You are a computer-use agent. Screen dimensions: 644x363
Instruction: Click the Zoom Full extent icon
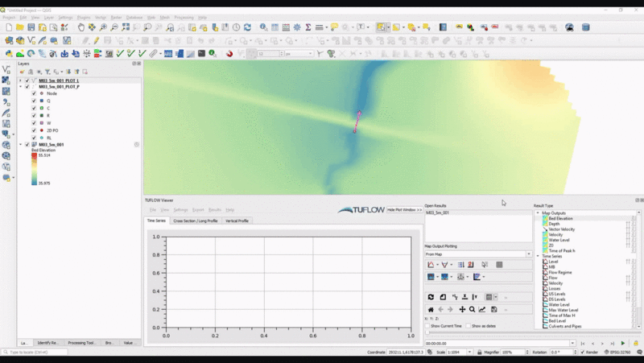pyautogui.click(x=126, y=27)
